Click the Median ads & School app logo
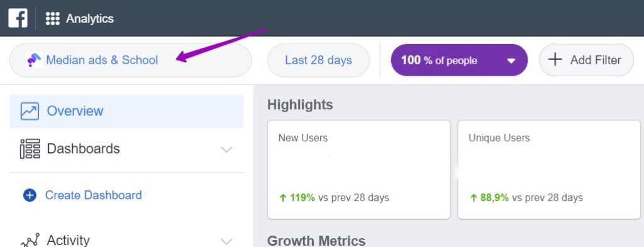The width and height of the screenshot is (644, 247). 34,60
